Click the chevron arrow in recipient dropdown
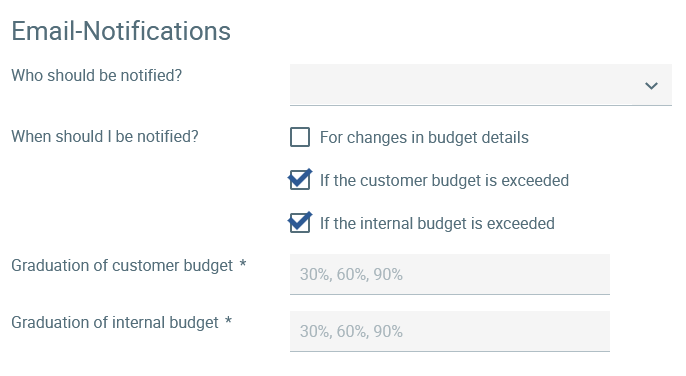Image resolution: width=686 pixels, height=376 pixels. [x=651, y=86]
